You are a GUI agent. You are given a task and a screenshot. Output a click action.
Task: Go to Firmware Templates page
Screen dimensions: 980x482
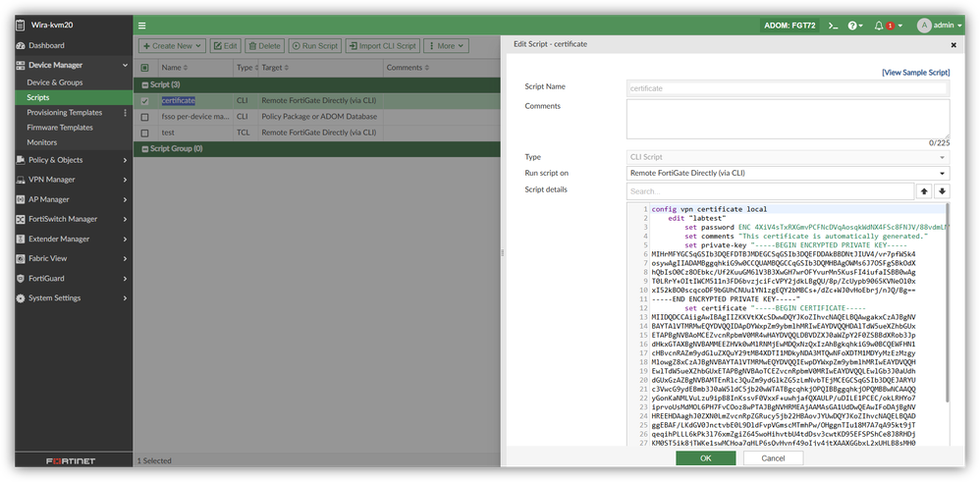pos(60,128)
